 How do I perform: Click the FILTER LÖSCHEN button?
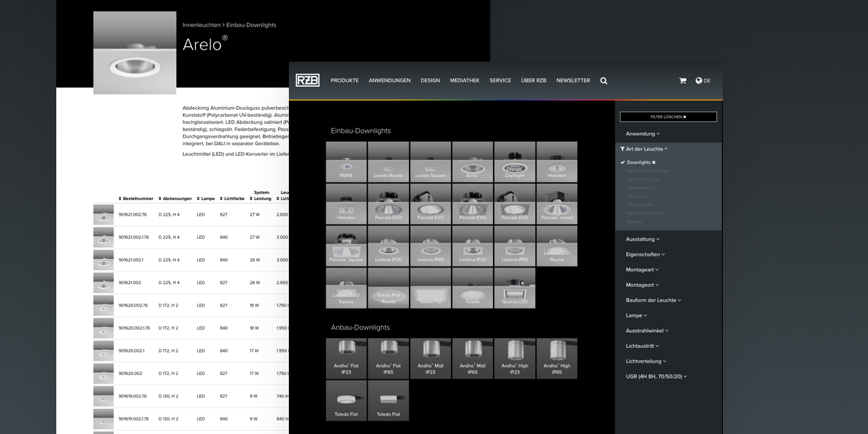point(668,117)
